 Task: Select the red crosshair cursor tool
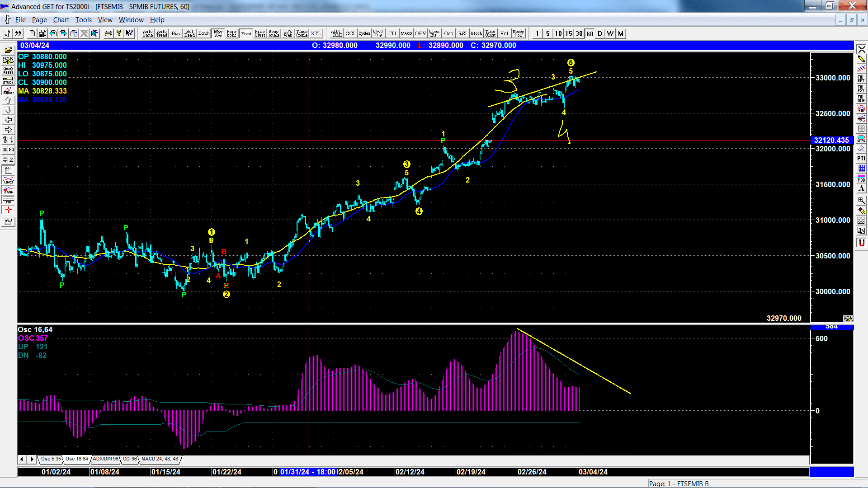[x=8, y=210]
